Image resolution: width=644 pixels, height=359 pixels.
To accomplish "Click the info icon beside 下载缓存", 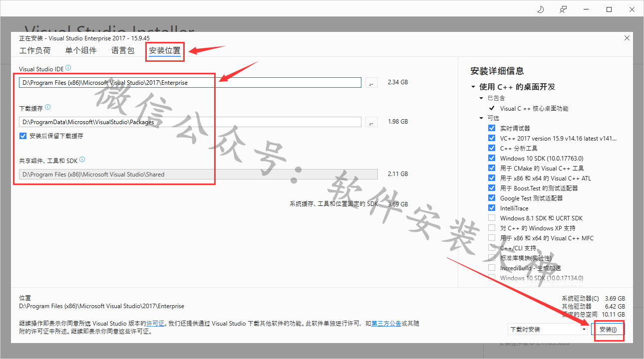I will pos(48,107).
